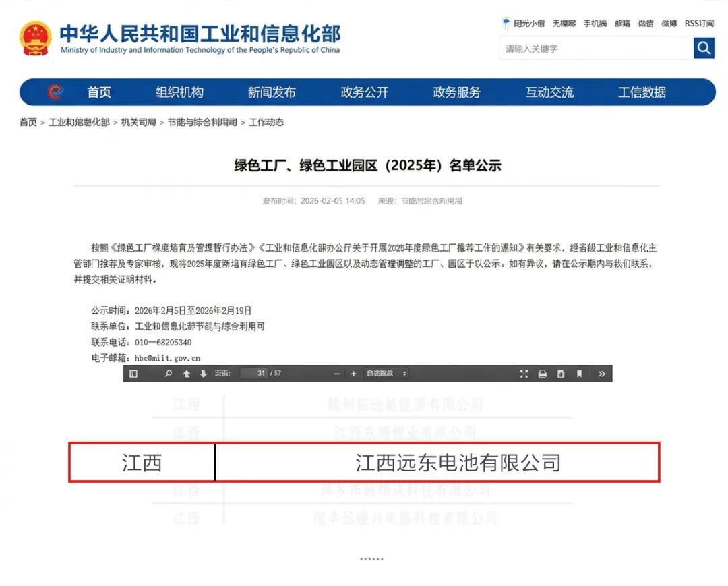Open the 工信数据 navigation tab
Viewport: 728px width, 586px height.
tap(642, 93)
